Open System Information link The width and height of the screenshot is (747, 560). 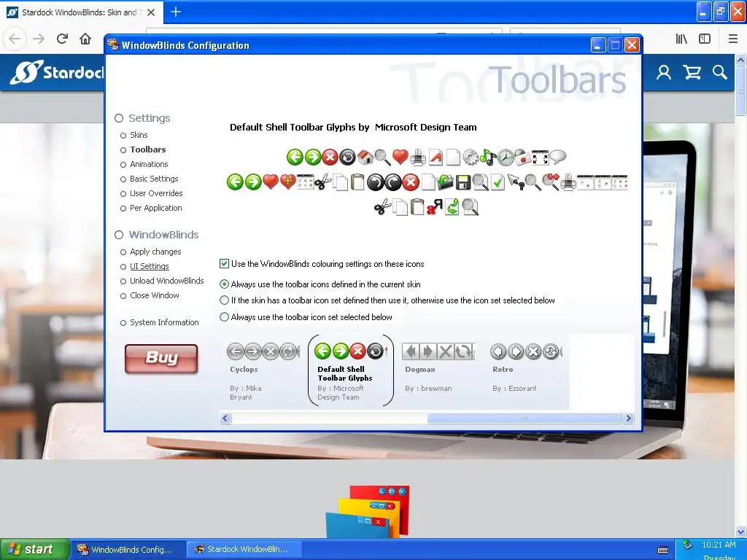(164, 322)
